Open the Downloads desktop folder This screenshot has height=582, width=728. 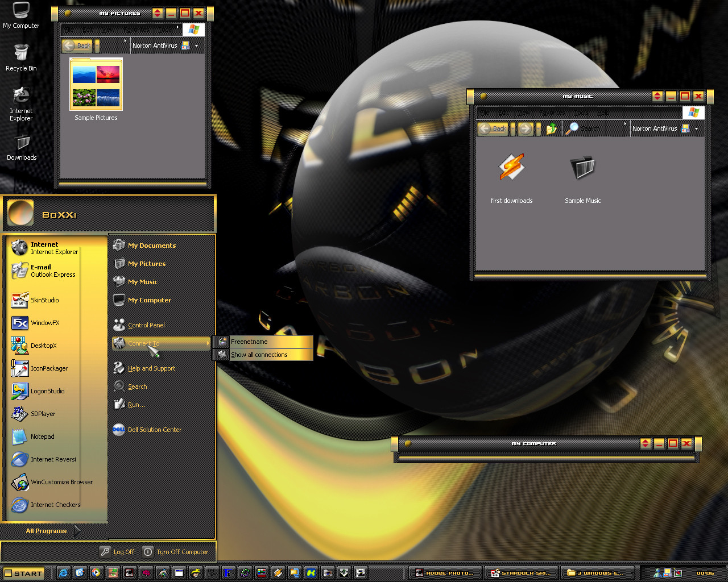click(22, 148)
